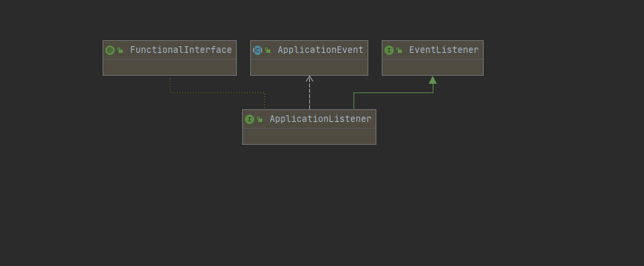Select the EventListener node title
Screen dimensions: 644x266
[443, 50]
